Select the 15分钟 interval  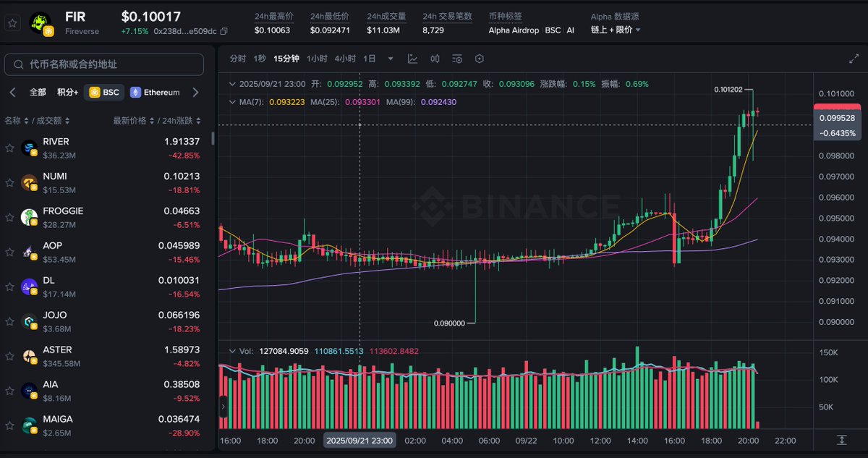[286, 59]
